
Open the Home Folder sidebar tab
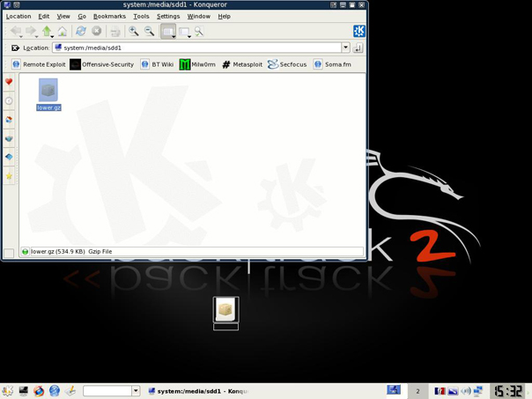pos(9,120)
